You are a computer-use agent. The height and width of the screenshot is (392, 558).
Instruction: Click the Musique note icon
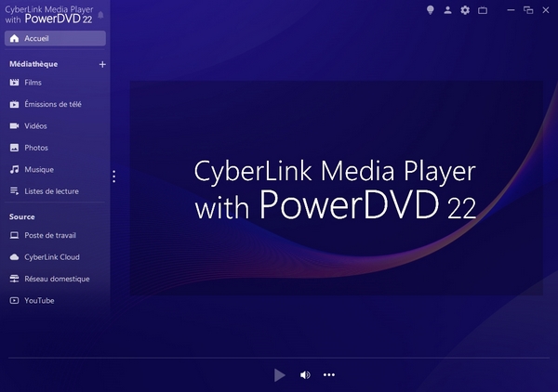pyautogui.click(x=14, y=169)
